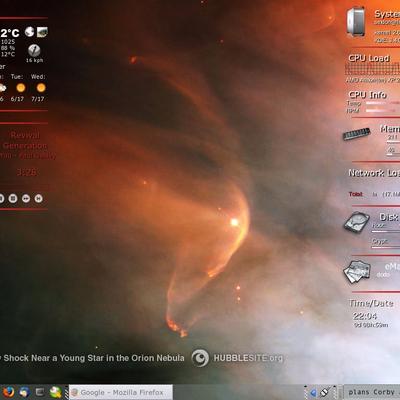
Task: Open the landscape picture icon in weather widget
Action: coord(42,32)
